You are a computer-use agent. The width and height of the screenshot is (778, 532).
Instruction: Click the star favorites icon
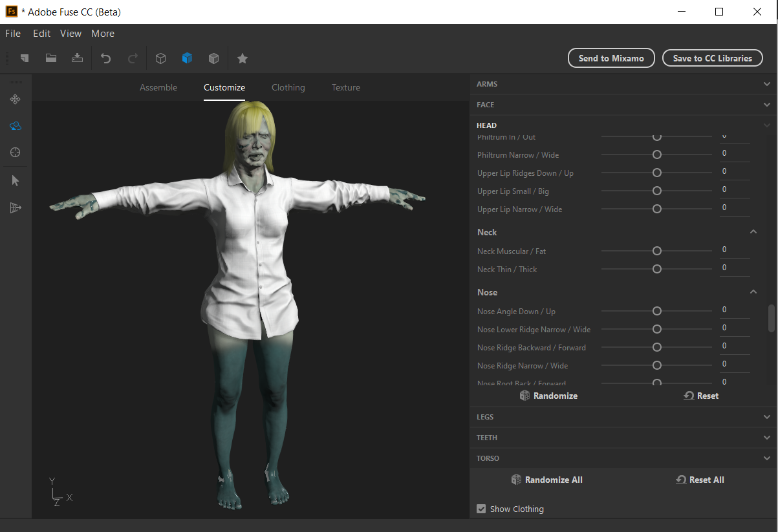(243, 58)
